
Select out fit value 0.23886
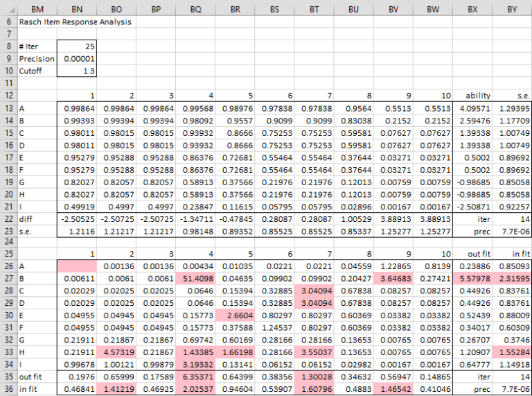(x=472, y=266)
